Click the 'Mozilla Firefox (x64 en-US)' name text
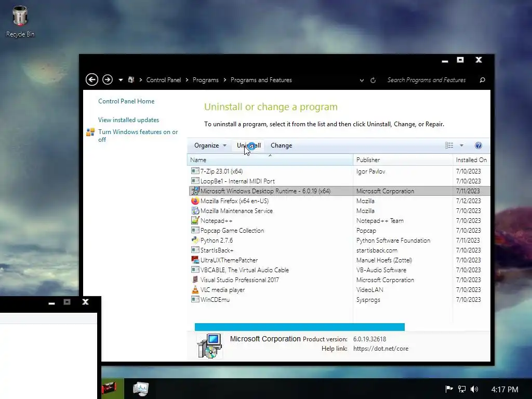The height and width of the screenshot is (399, 532). point(234,201)
